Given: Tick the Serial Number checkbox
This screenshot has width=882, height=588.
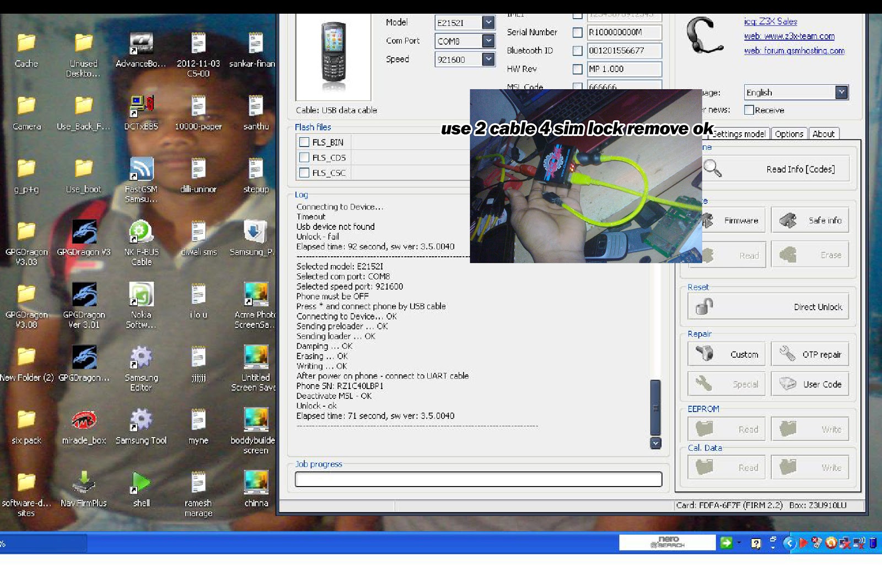Looking at the screenshot, I should coord(577,33).
